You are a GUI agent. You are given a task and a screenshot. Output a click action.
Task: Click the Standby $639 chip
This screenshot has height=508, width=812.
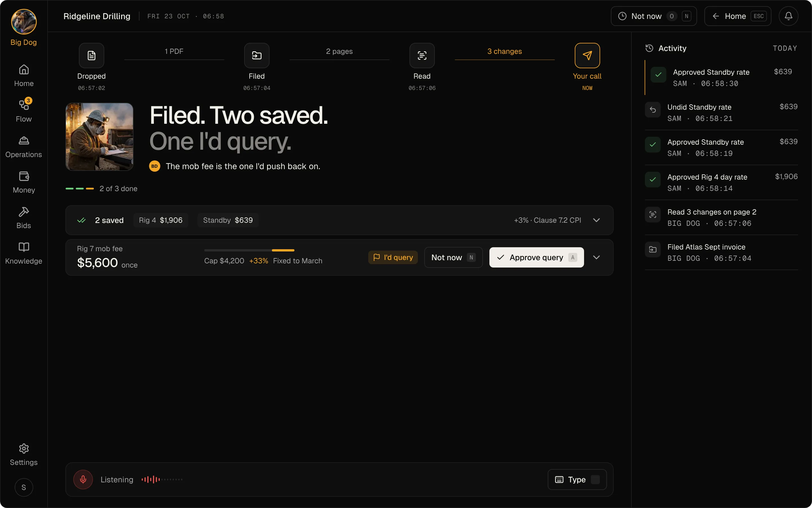pyautogui.click(x=228, y=220)
